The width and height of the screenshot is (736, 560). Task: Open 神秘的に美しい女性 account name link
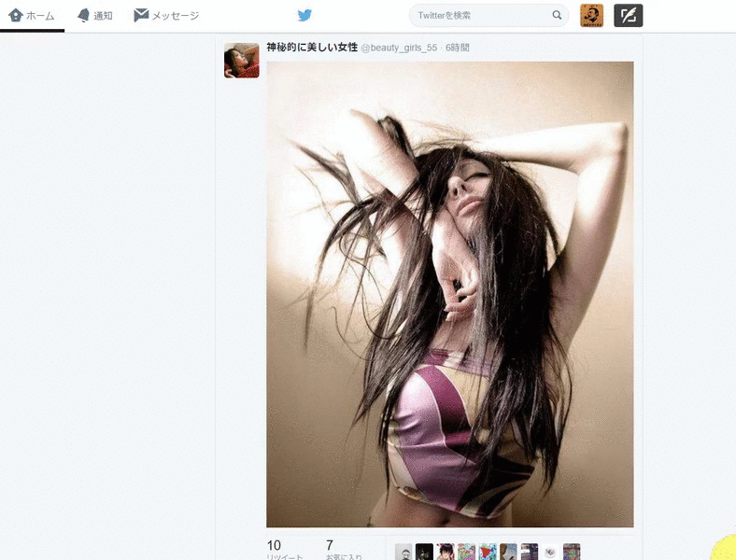[312, 48]
